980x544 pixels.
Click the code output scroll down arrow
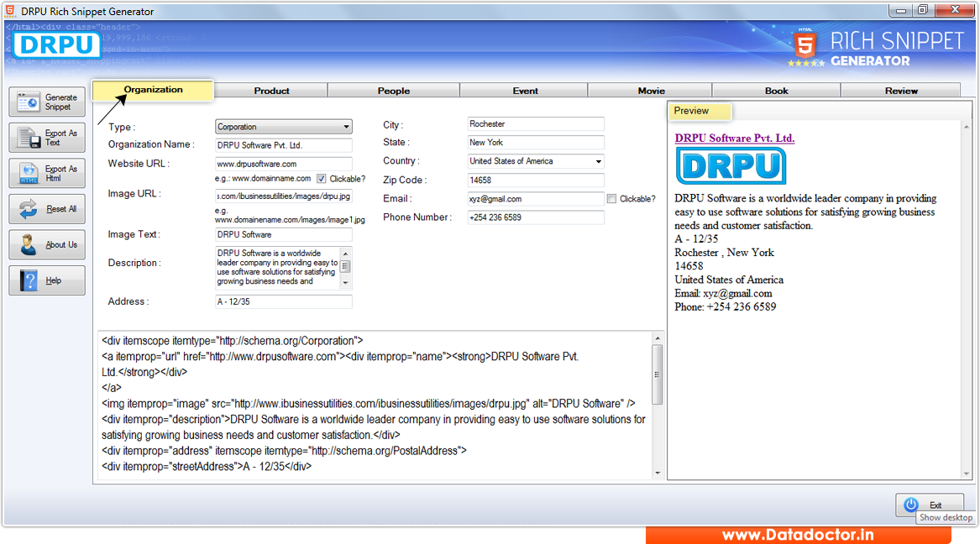tap(657, 473)
